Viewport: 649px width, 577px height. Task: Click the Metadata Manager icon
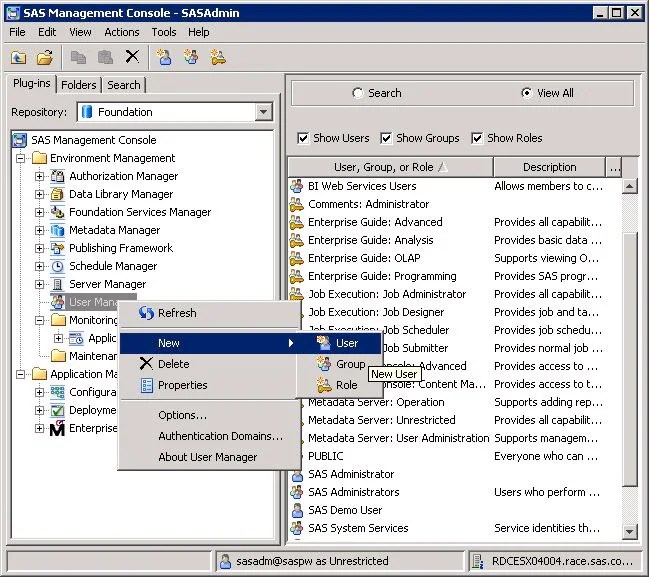58,230
